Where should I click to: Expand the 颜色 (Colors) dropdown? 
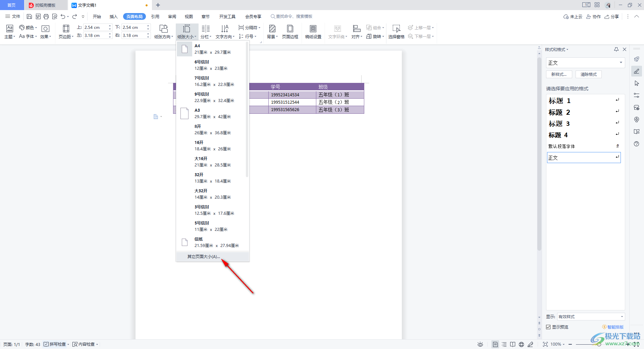click(28, 28)
